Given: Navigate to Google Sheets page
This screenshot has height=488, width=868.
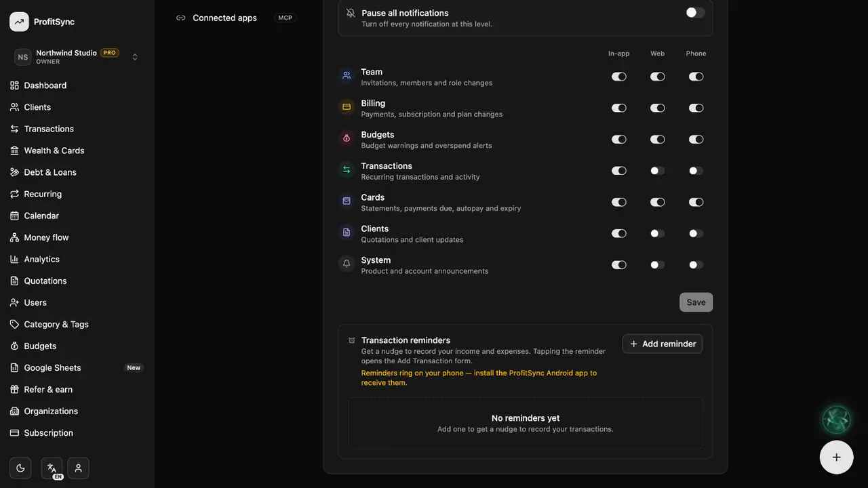Looking at the screenshot, I should pyautogui.click(x=77, y=367).
